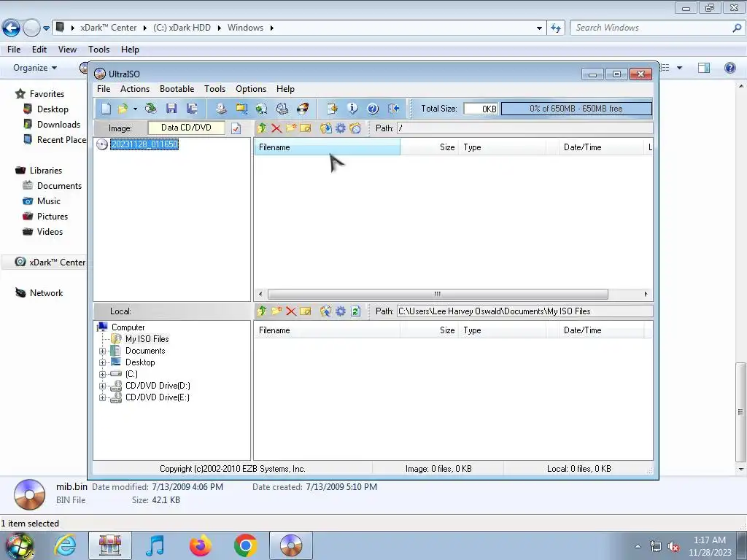
Task: Sort image list by Size column header
Action: click(x=429, y=147)
